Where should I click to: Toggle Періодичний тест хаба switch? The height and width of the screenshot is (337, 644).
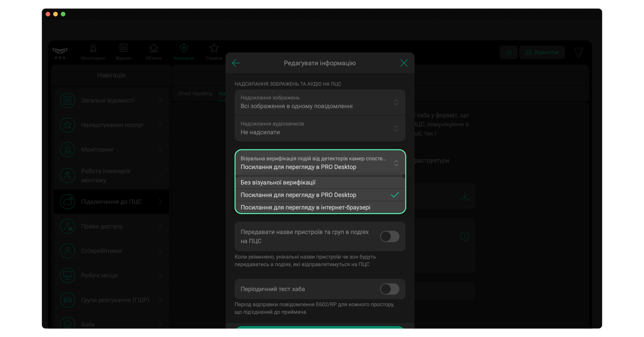point(390,289)
